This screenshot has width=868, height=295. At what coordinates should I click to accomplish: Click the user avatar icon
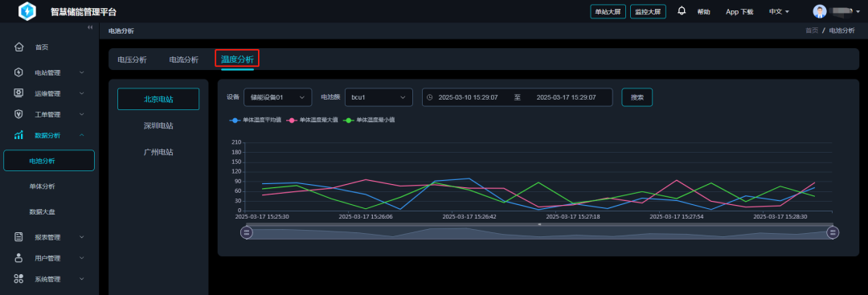(x=820, y=11)
